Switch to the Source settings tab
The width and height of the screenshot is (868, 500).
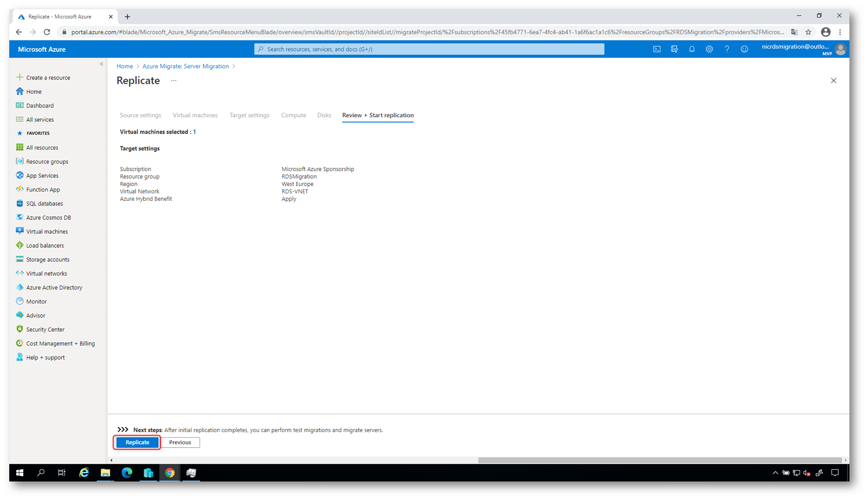140,115
